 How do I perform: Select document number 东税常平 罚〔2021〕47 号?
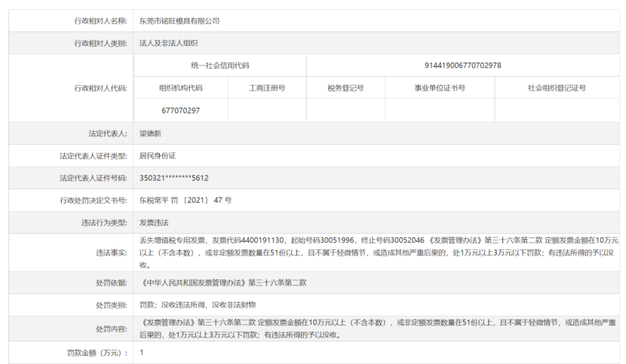coord(186,200)
